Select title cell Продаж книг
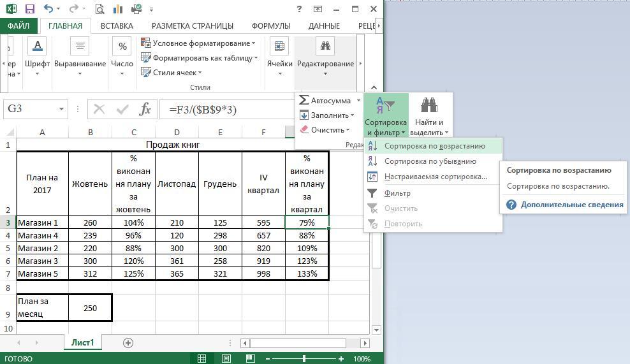The image size is (630, 364). click(173, 145)
